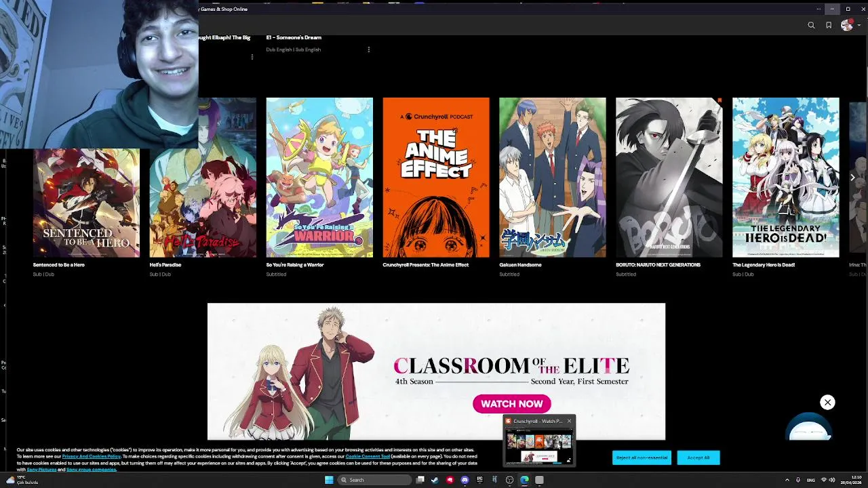Click the 'Accept All' cookies button
This screenshot has width=868, height=488.
tap(698, 457)
